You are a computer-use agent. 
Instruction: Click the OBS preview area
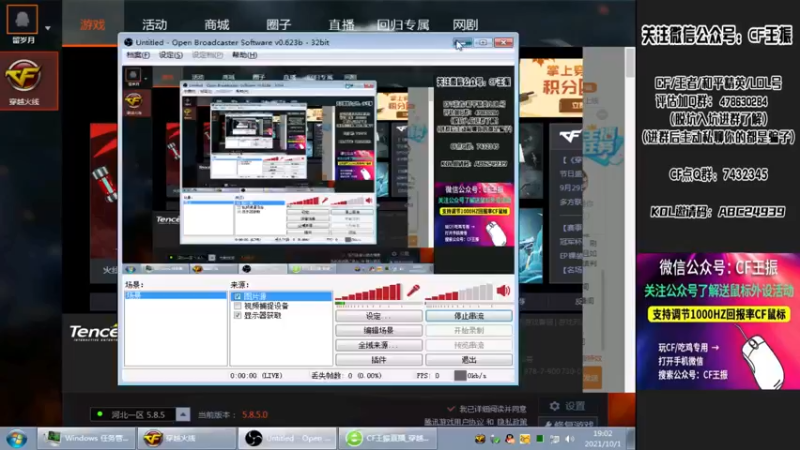[x=318, y=169]
